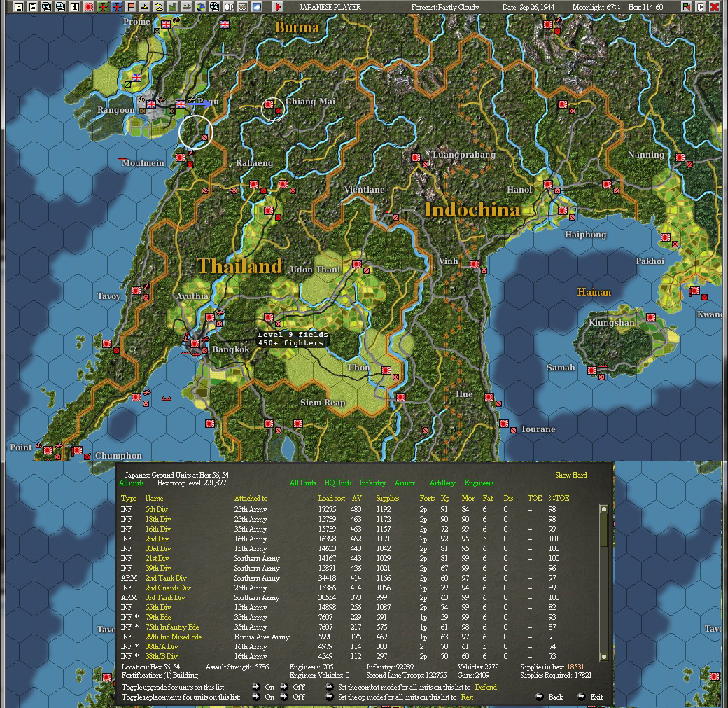This screenshot has width=728, height=708.
Task: Click the crosshair target toolbar icon
Action: point(214,7)
